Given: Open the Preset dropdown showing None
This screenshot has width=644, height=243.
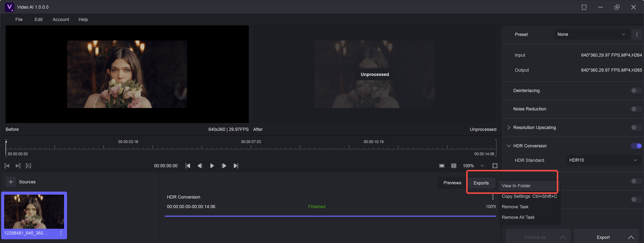Looking at the screenshot, I should (592, 34).
